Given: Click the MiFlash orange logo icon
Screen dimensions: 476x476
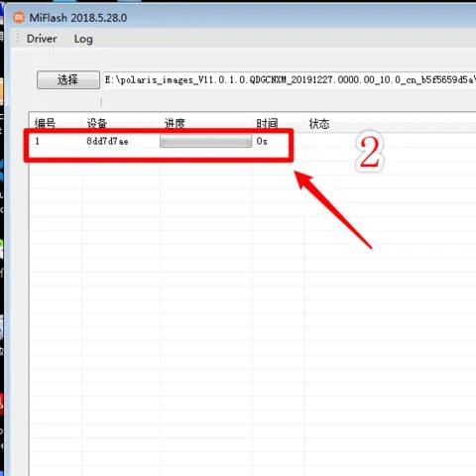Looking at the screenshot, I should click(19, 17).
